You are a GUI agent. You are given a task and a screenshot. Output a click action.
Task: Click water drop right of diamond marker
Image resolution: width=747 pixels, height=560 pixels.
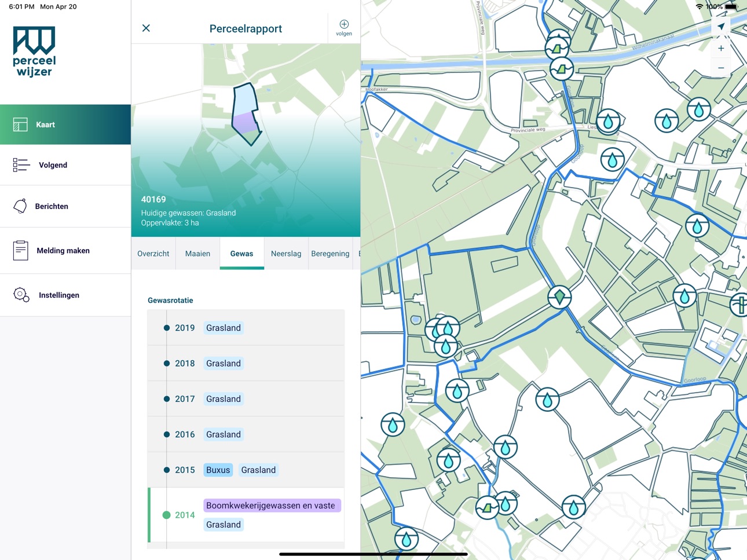pos(684,296)
